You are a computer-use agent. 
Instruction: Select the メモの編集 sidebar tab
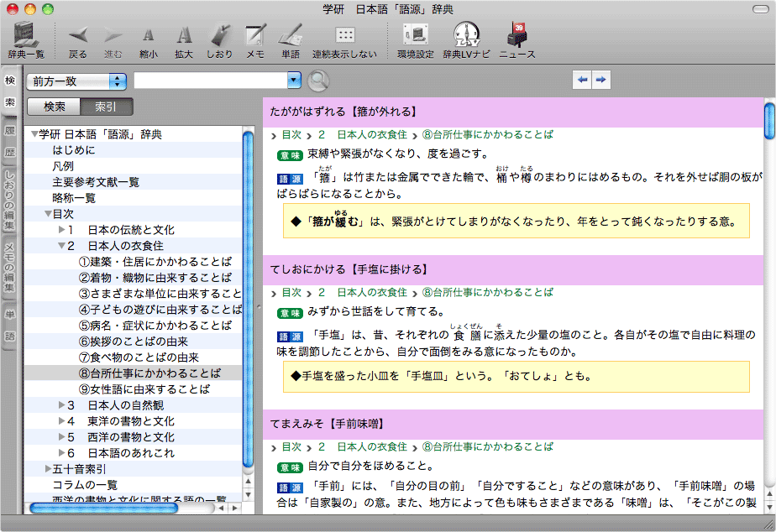click(9, 269)
